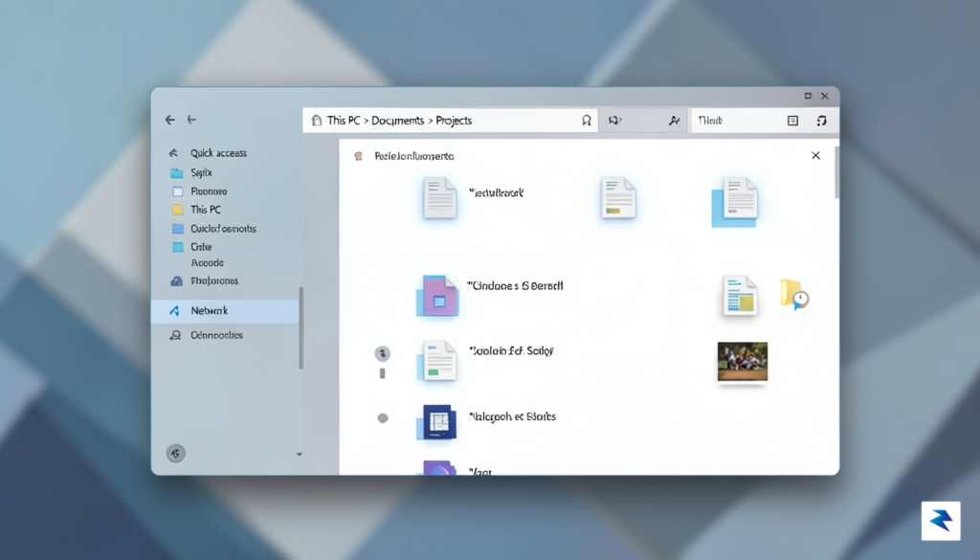Click the panel heading text beside the small icon

[x=413, y=156]
